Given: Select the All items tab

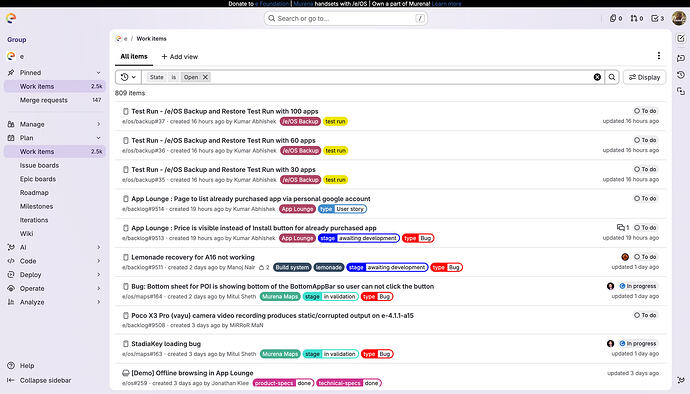Looking at the screenshot, I should coord(134,56).
